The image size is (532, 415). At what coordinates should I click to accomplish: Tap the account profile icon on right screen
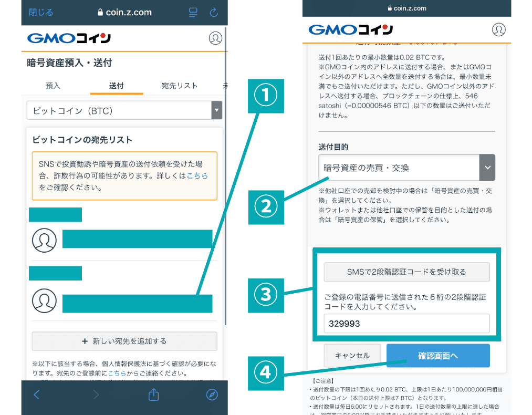pos(498,29)
